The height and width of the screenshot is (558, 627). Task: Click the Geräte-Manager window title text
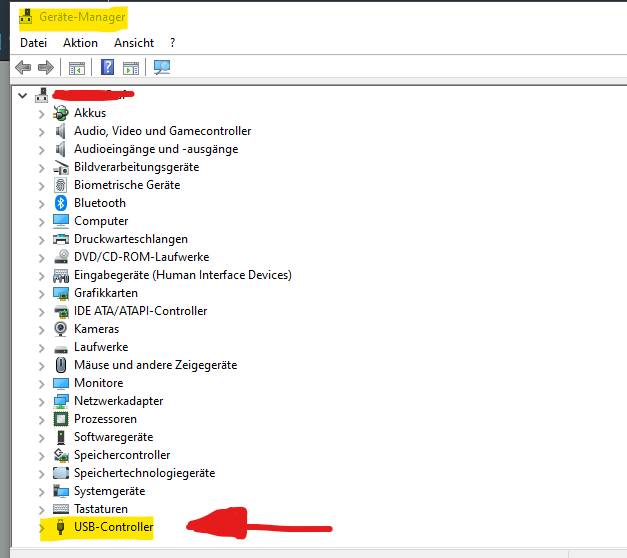82,17
